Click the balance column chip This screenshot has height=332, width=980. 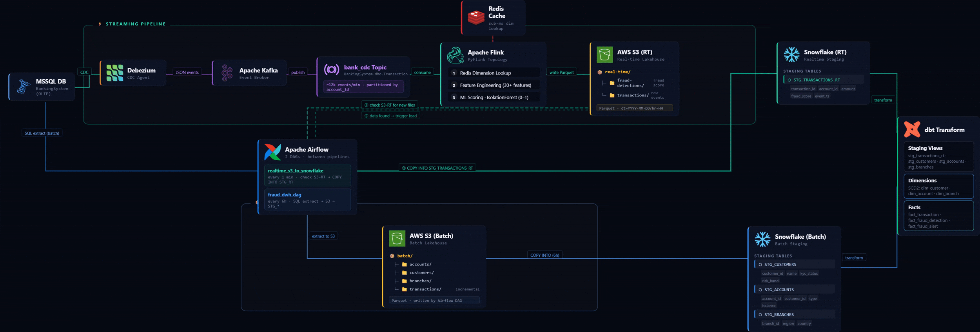769,306
